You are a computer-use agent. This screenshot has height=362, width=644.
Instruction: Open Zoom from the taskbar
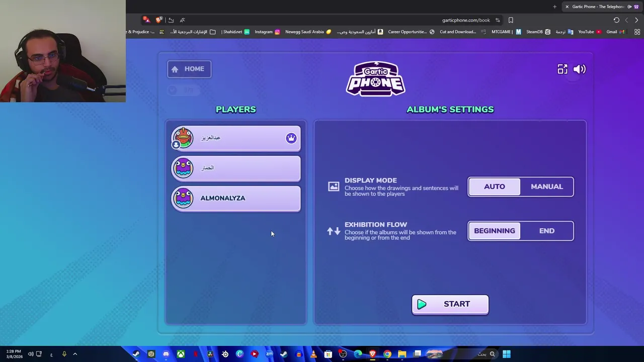coord(269,354)
